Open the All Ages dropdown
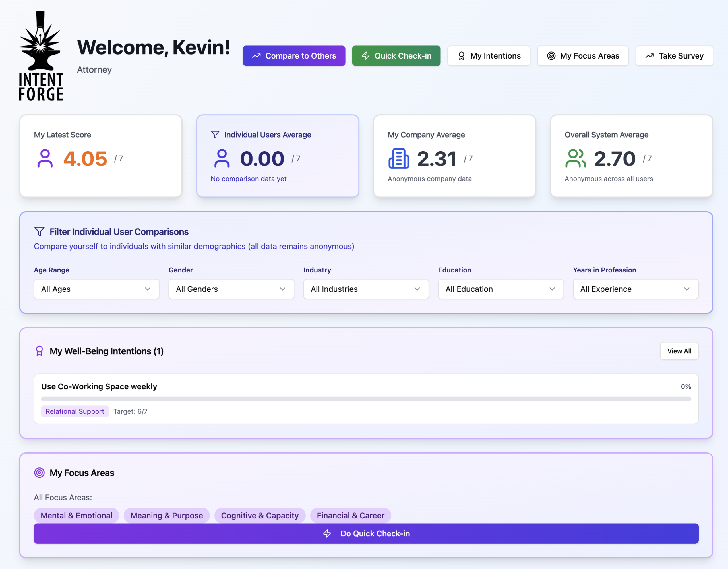Image resolution: width=728 pixels, height=569 pixels. click(96, 289)
